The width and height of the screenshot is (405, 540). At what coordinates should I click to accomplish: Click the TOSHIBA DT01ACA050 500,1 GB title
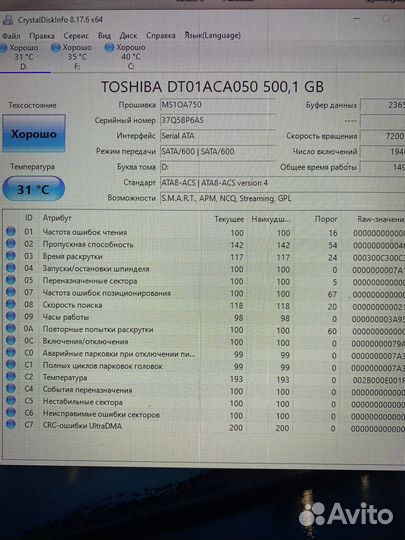(212, 87)
